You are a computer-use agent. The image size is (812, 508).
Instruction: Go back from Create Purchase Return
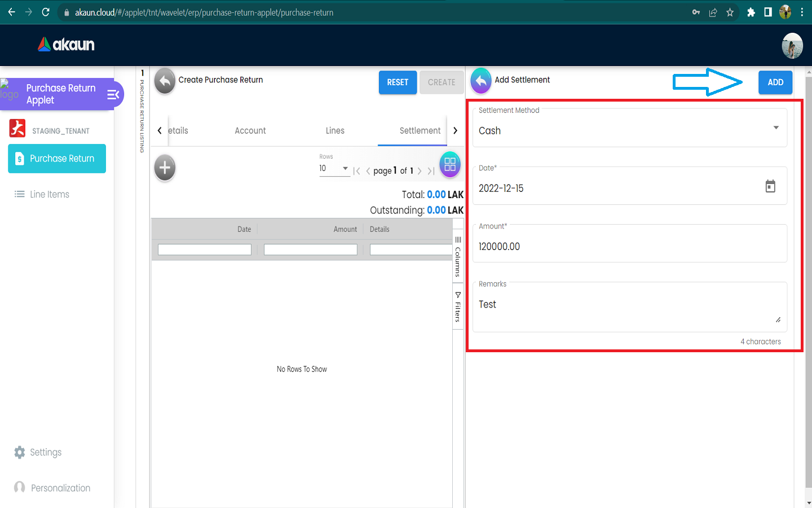165,81
